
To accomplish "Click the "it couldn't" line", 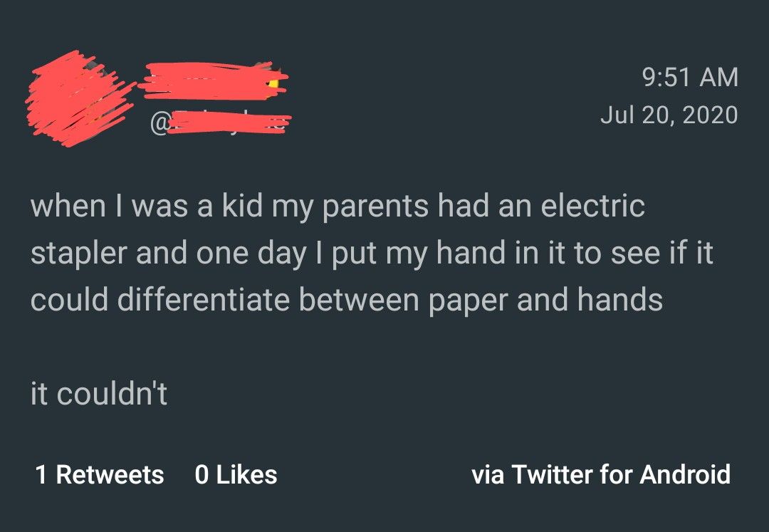I will point(99,394).
